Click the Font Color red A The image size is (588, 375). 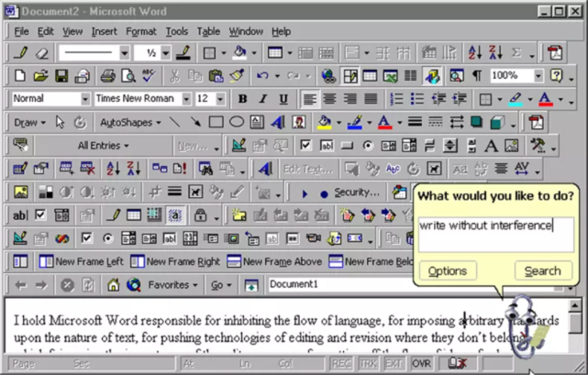tap(546, 99)
